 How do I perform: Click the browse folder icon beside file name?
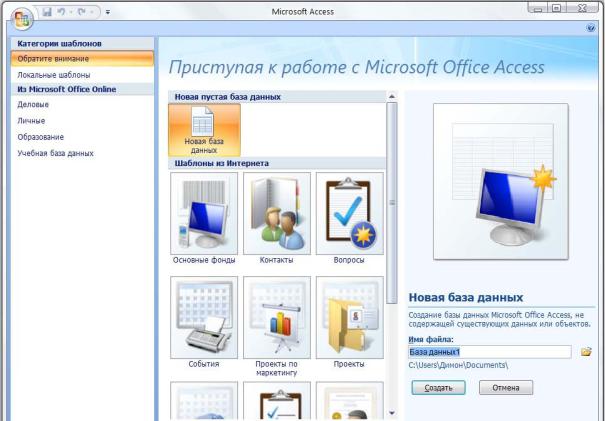[586, 352]
